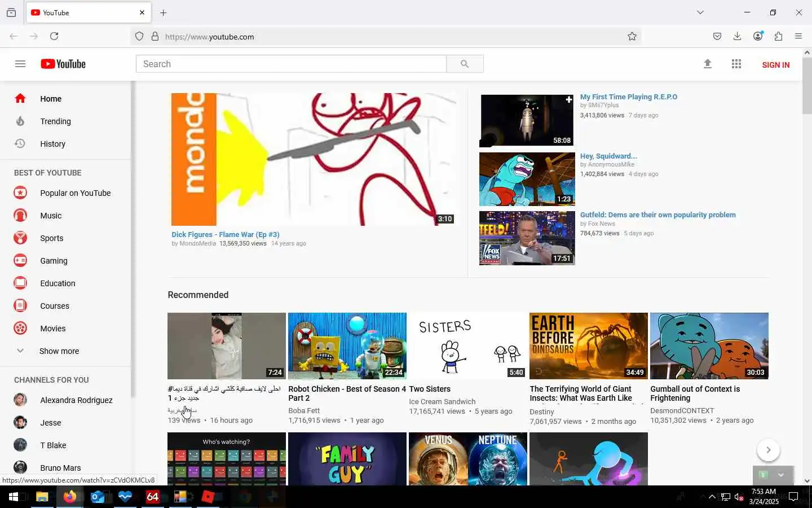Click next arrow in Recommended carousel
Image resolution: width=812 pixels, height=508 pixels.
point(768,450)
